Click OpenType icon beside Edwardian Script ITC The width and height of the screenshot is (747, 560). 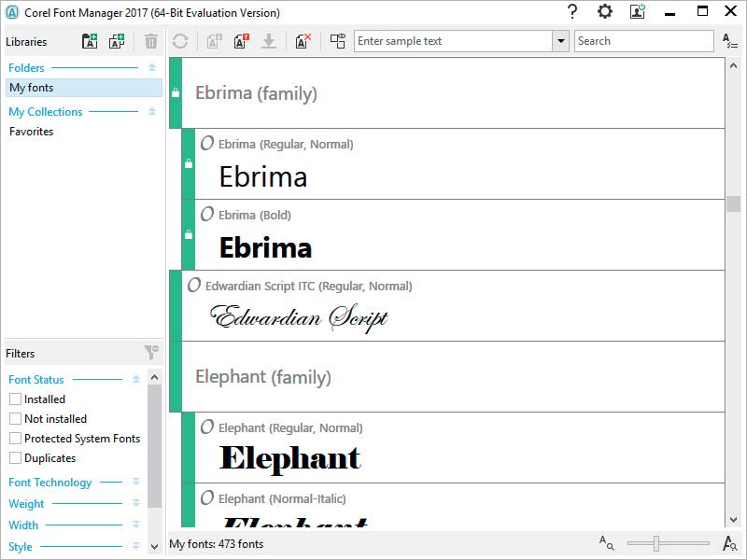(x=194, y=286)
